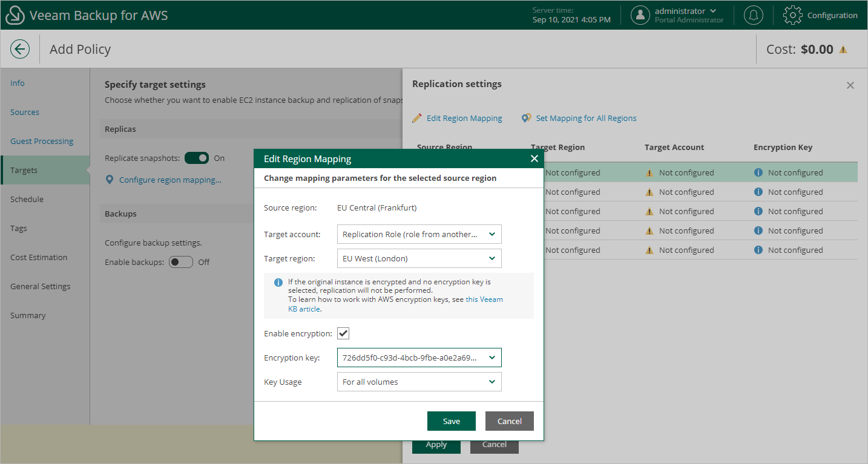Click the administrator user avatar icon
Viewport: 868px width, 464px height.
tap(640, 16)
